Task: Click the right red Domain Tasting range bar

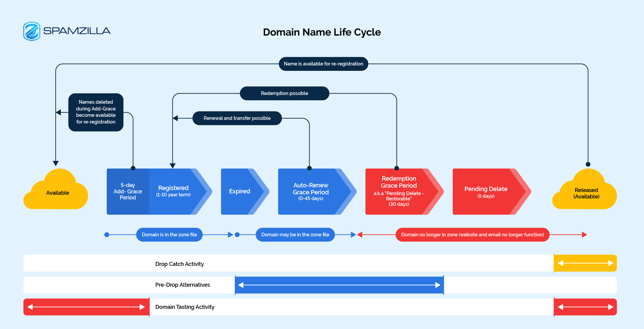Action: coord(585,307)
